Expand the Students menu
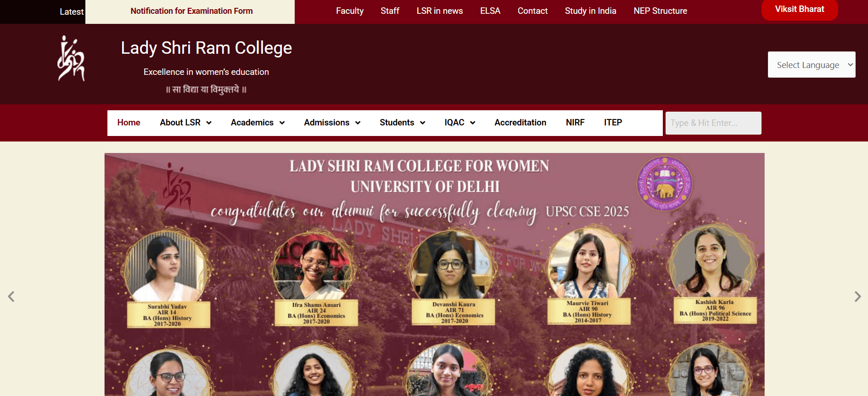Viewport: 868px width, 396px height. click(x=402, y=123)
